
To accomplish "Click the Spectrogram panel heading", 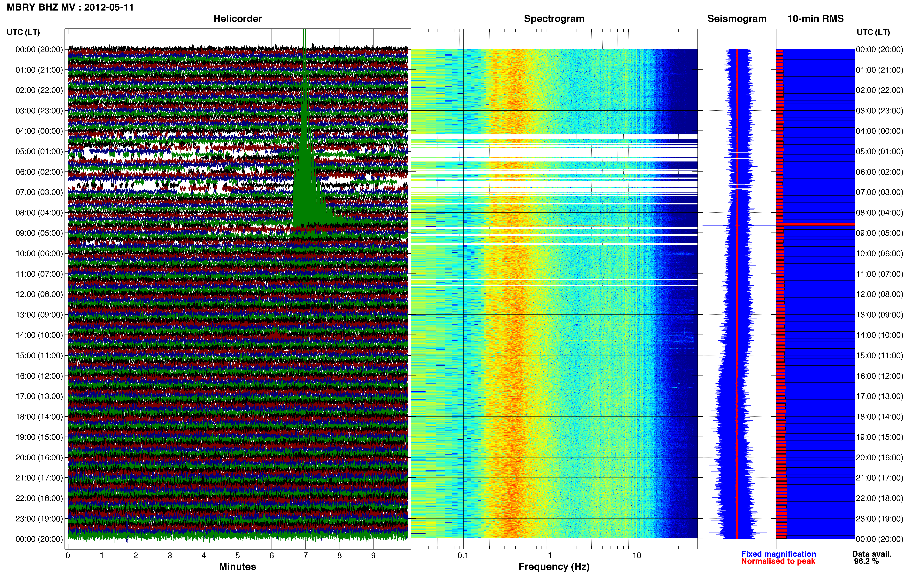I will pyautogui.click(x=554, y=19).
